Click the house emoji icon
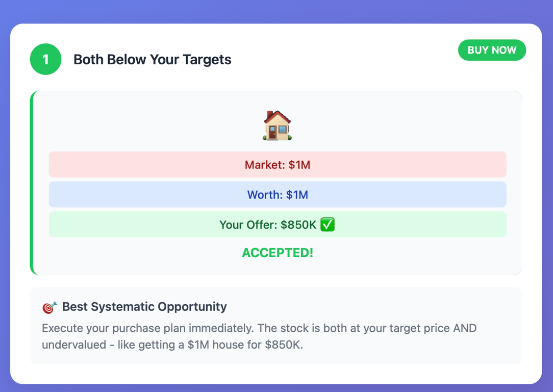Viewport: 553px width, 392px height. coord(278,126)
